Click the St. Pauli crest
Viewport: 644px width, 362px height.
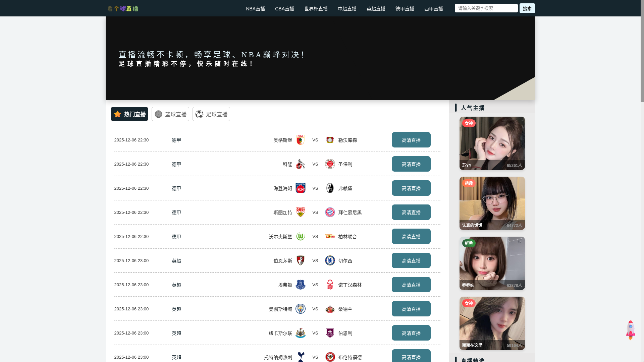click(x=330, y=164)
